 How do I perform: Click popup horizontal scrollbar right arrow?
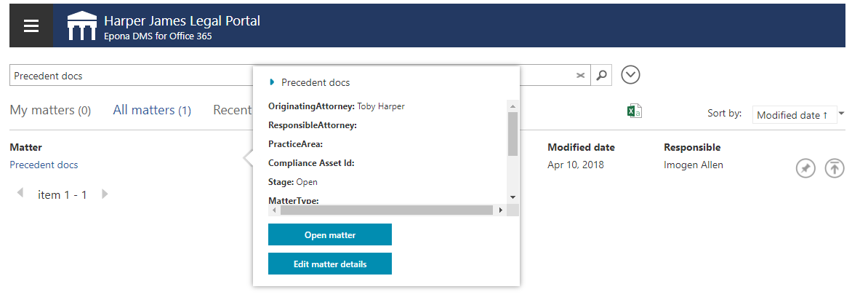click(500, 210)
